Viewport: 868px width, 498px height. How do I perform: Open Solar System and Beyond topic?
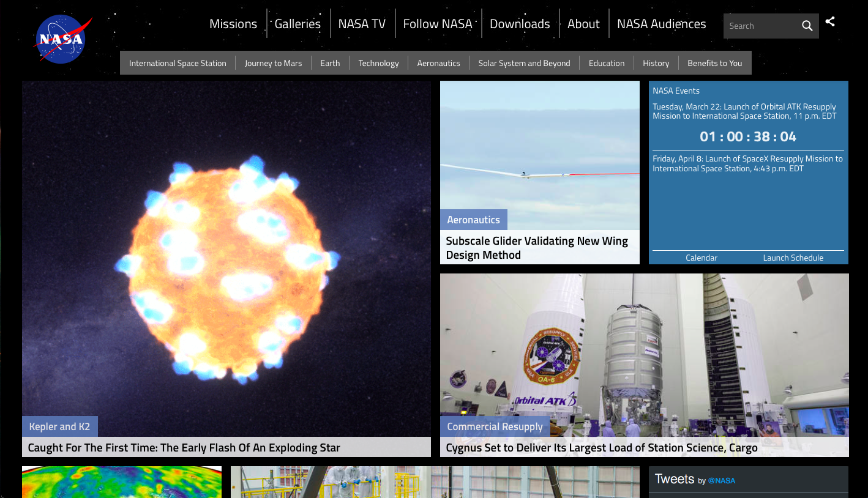coord(524,63)
